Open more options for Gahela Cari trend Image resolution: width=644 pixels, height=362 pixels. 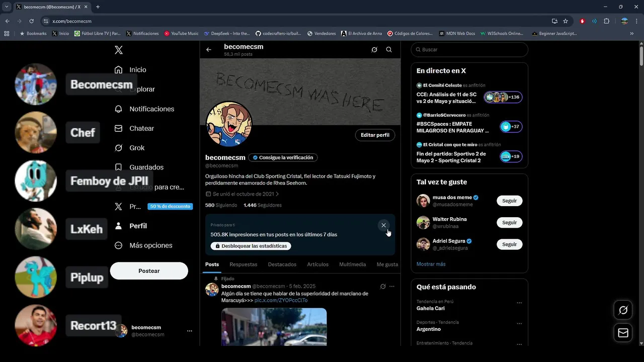pyautogui.click(x=519, y=303)
